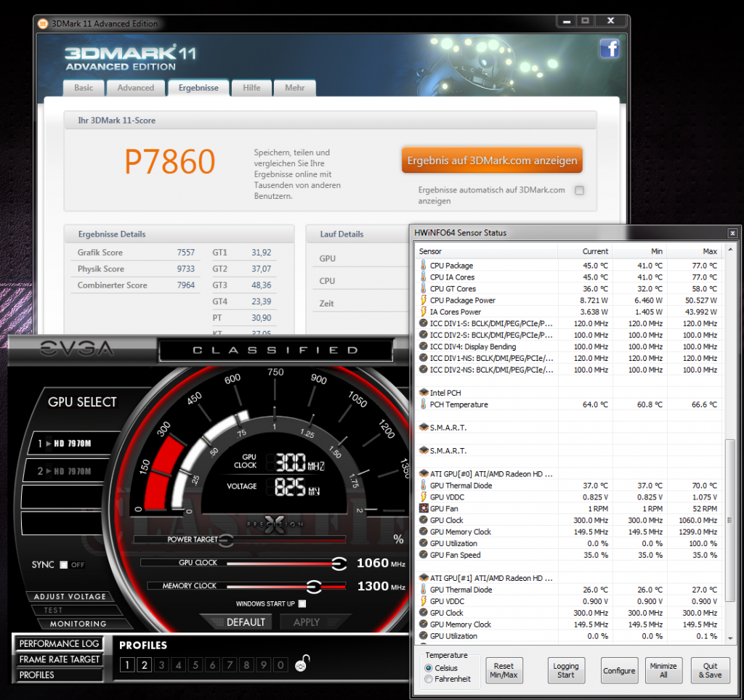This screenshot has width=744, height=700.
Task: Open the MONITORING panel
Action: [x=78, y=624]
